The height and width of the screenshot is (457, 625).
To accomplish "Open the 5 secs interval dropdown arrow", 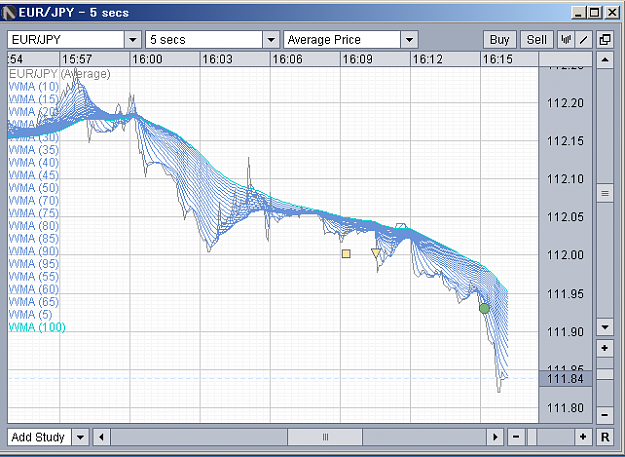I will 271,39.
